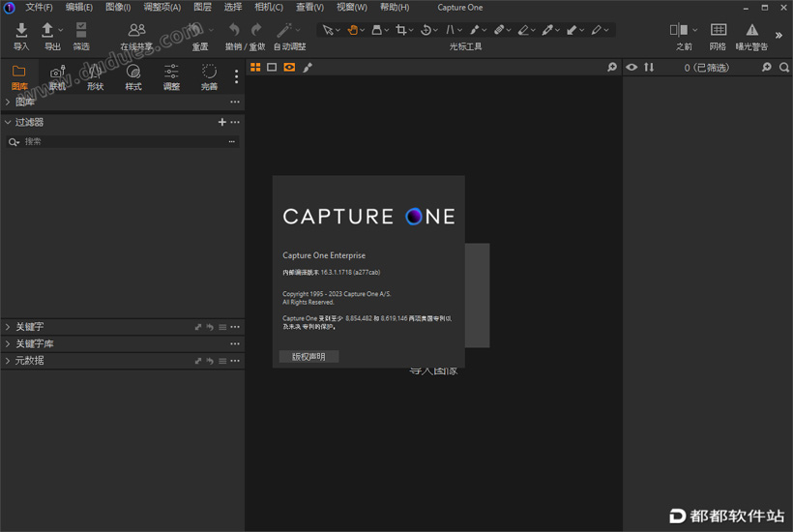Screen dimensions: 793x532
Task: Click the viewer zoom magnifier icon
Action: [x=612, y=68]
